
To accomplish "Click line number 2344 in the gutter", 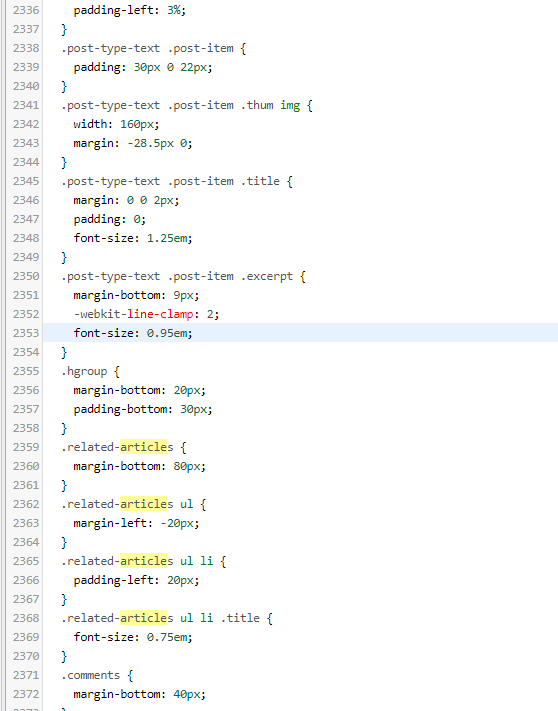I will coord(26,162).
